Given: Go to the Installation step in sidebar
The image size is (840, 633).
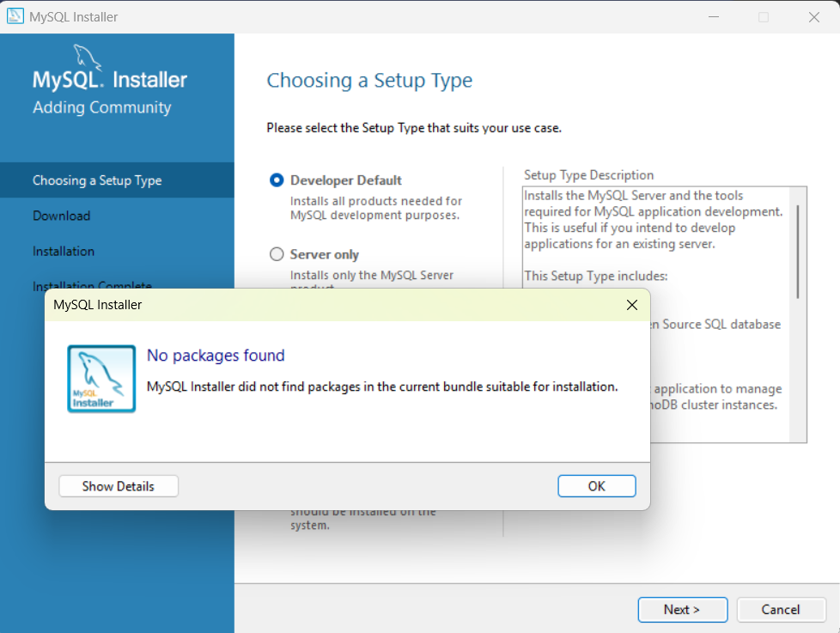Looking at the screenshot, I should [x=64, y=251].
